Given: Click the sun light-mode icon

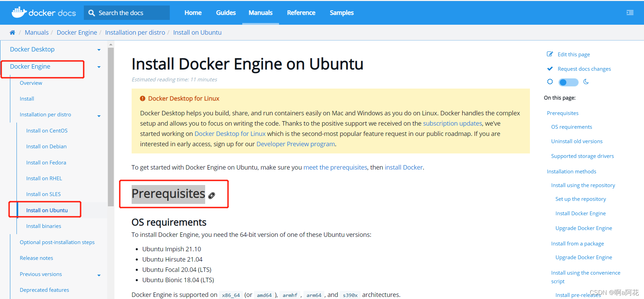Looking at the screenshot, I should (550, 82).
